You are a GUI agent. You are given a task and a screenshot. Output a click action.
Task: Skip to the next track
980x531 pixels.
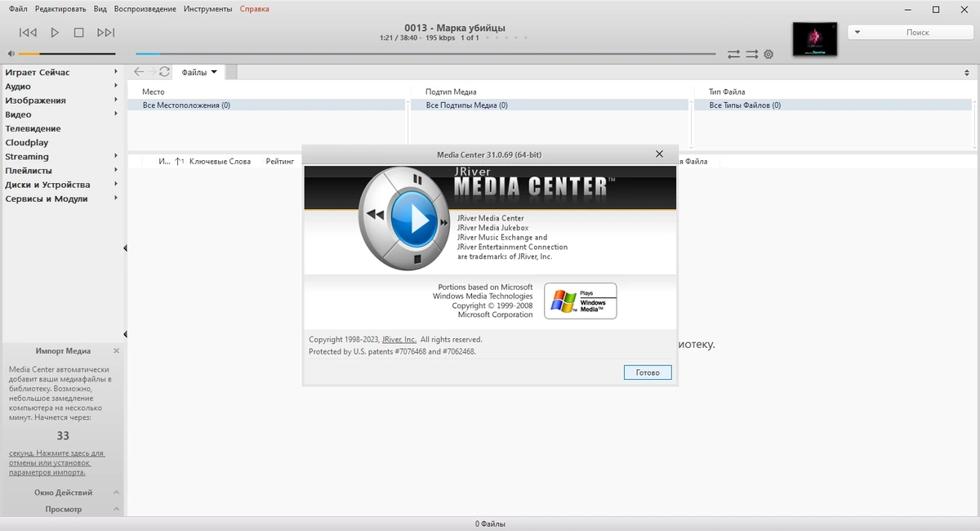[105, 33]
